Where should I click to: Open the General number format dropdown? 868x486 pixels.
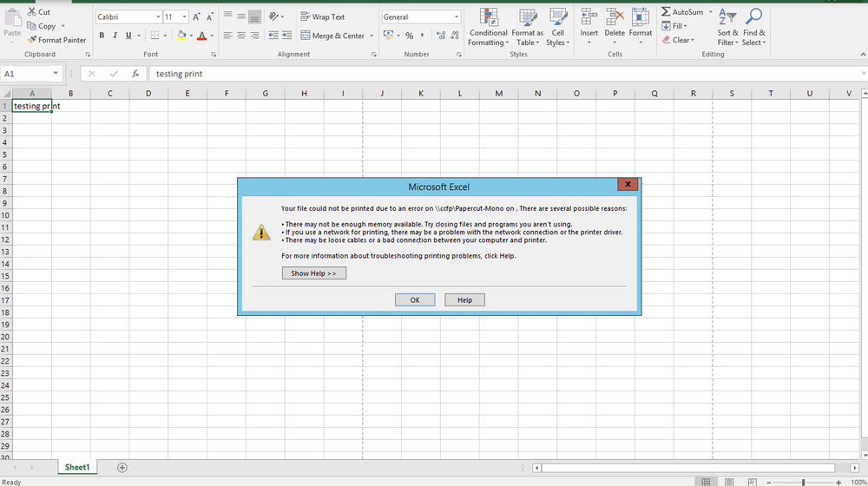pyautogui.click(x=457, y=17)
